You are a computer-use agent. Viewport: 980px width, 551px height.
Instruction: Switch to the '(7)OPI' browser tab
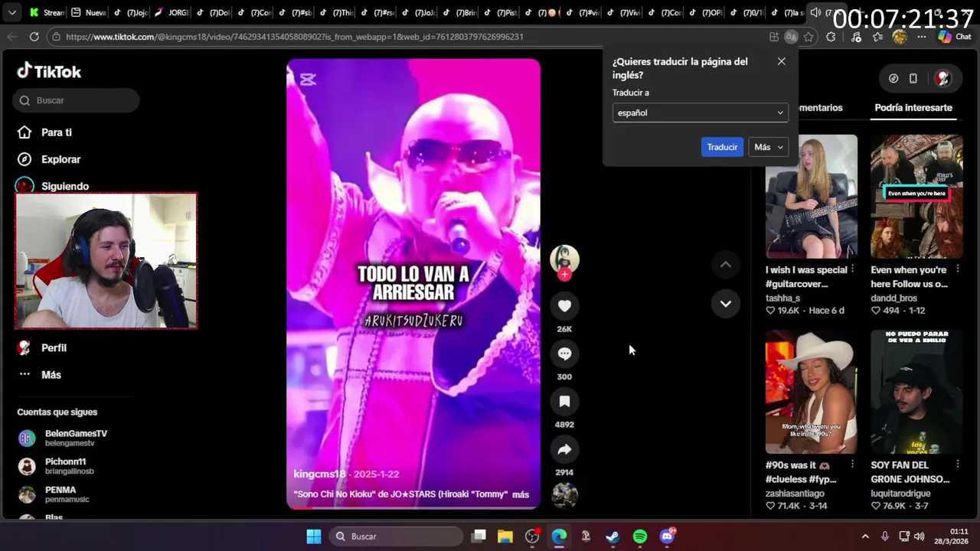(x=706, y=12)
